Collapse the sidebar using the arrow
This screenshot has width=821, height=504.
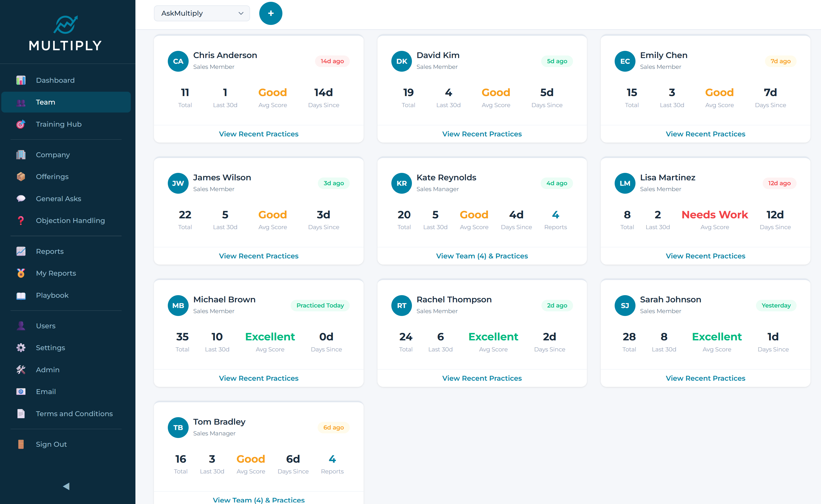(x=66, y=486)
